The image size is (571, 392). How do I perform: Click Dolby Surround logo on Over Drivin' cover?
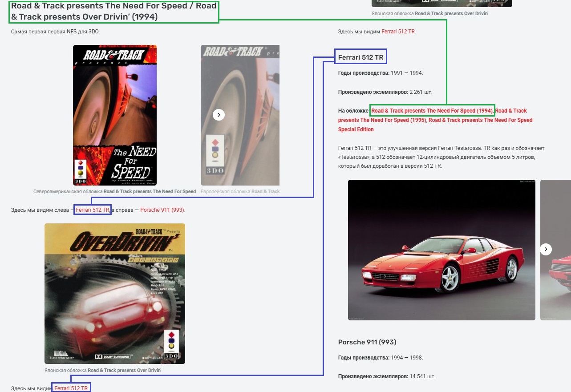[113, 356]
